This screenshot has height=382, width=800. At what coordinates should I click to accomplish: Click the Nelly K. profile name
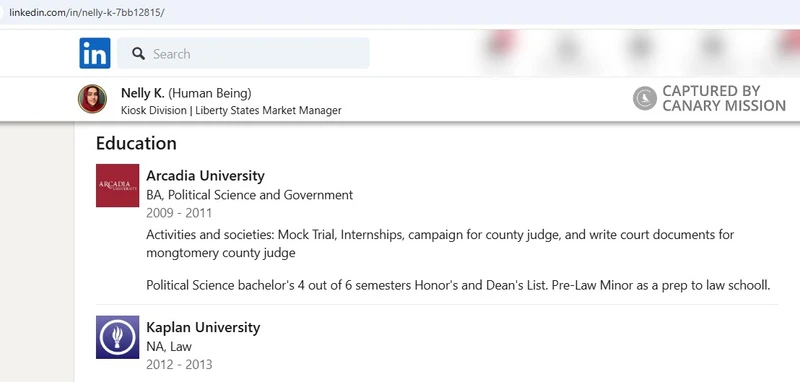tap(142, 93)
